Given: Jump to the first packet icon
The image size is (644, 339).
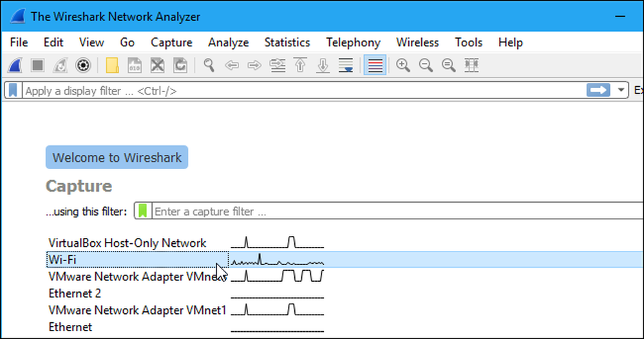Looking at the screenshot, I should (300, 65).
